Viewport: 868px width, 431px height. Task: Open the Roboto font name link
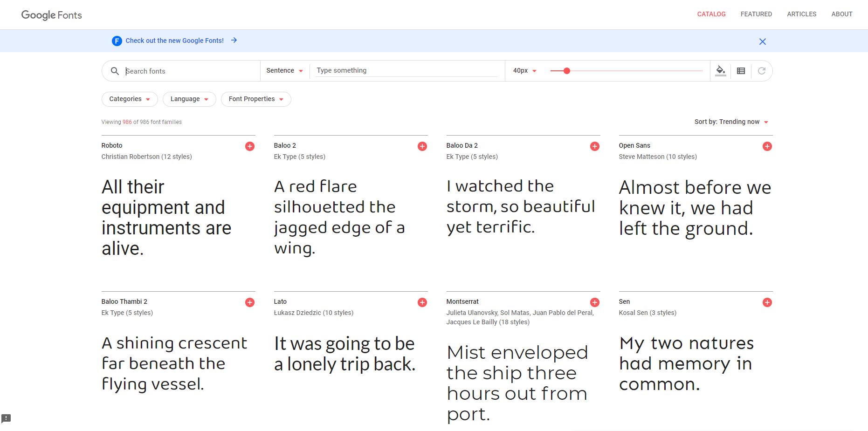112,145
